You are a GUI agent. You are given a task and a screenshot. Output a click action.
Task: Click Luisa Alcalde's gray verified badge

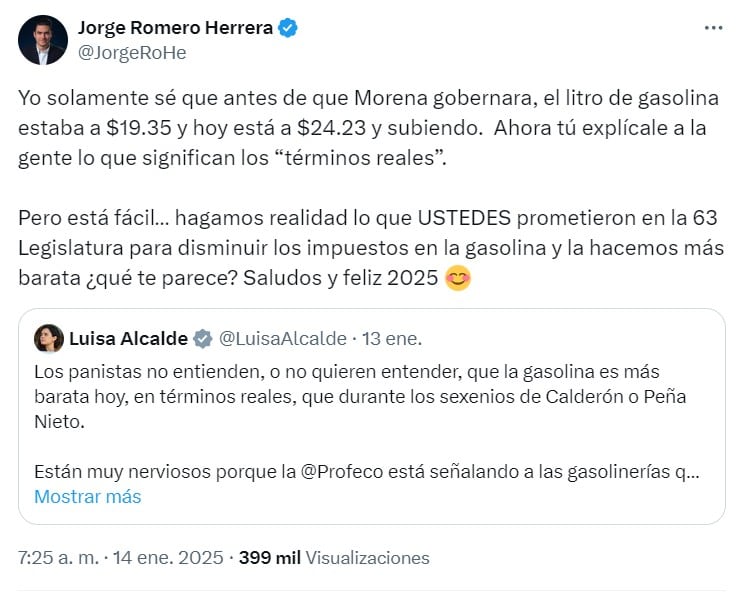click(x=202, y=339)
